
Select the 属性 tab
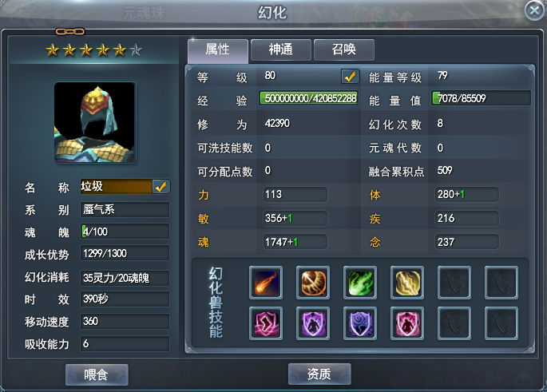[218, 50]
